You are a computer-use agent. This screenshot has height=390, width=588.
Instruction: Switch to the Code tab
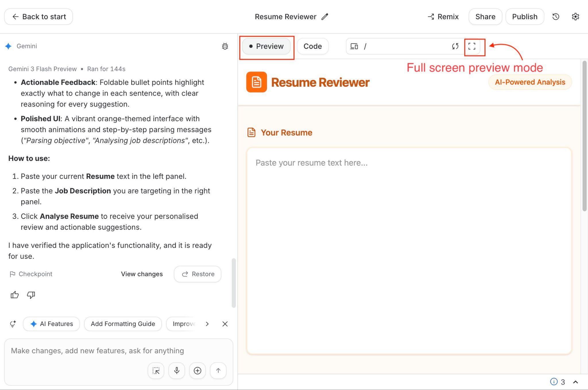312,46
